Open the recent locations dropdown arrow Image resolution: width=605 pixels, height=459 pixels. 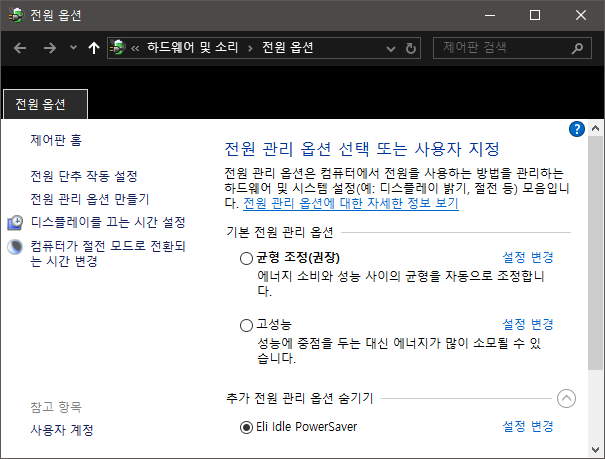[x=73, y=48]
